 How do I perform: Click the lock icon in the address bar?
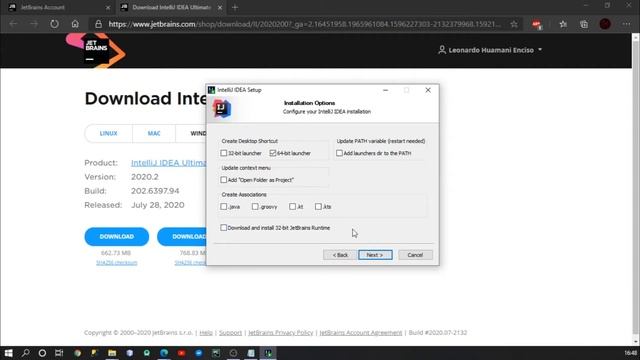pyautogui.click(x=98, y=24)
